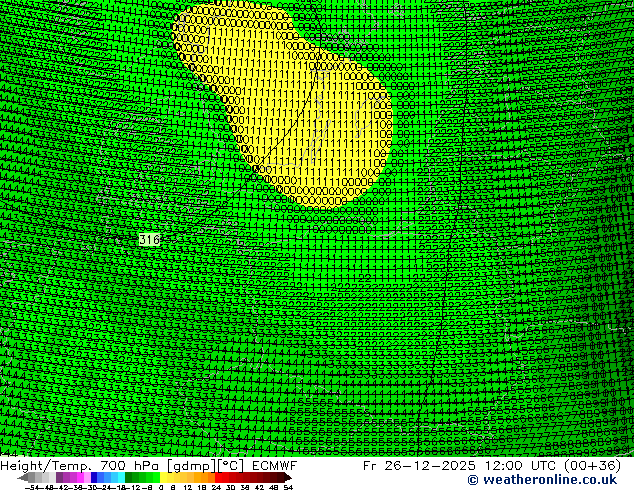Viewport: 634px width, 490px height.
Task: Click the magenta band of the temperature legend
Action: pyautogui.click(x=80, y=477)
